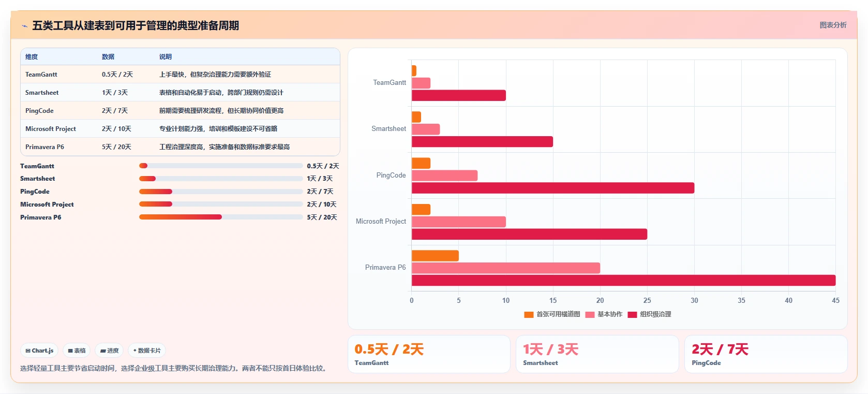Image resolution: width=868 pixels, height=394 pixels.
Task: Click the Smartsheet 组织级治理 bar in chart
Action: [x=482, y=142]
